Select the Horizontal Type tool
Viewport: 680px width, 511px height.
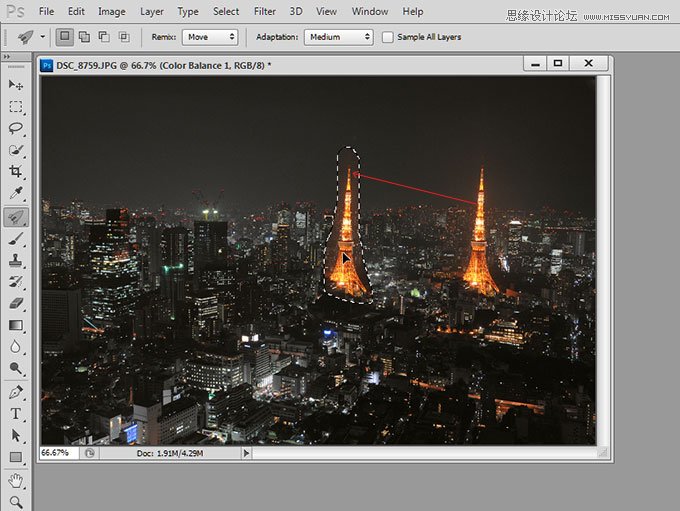coord(16,413)
